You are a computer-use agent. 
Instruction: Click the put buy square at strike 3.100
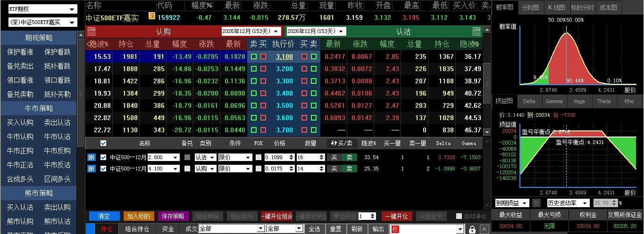[304, 56]
